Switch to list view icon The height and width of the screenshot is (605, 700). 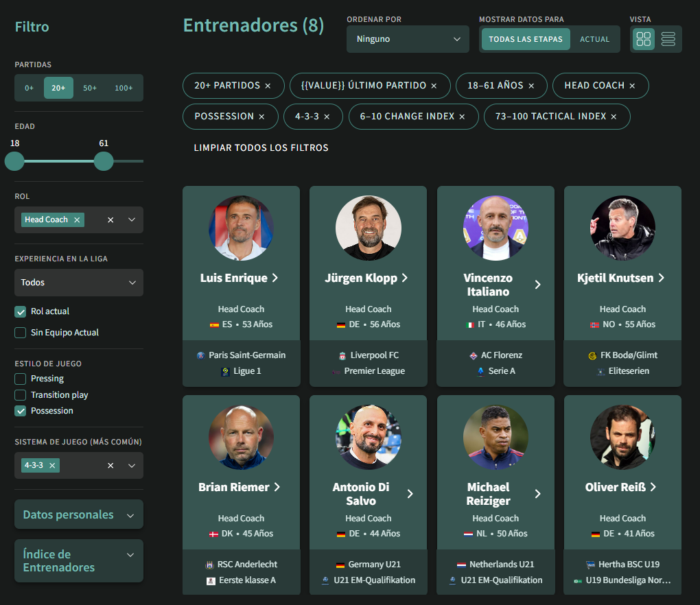tap(668, 39)
